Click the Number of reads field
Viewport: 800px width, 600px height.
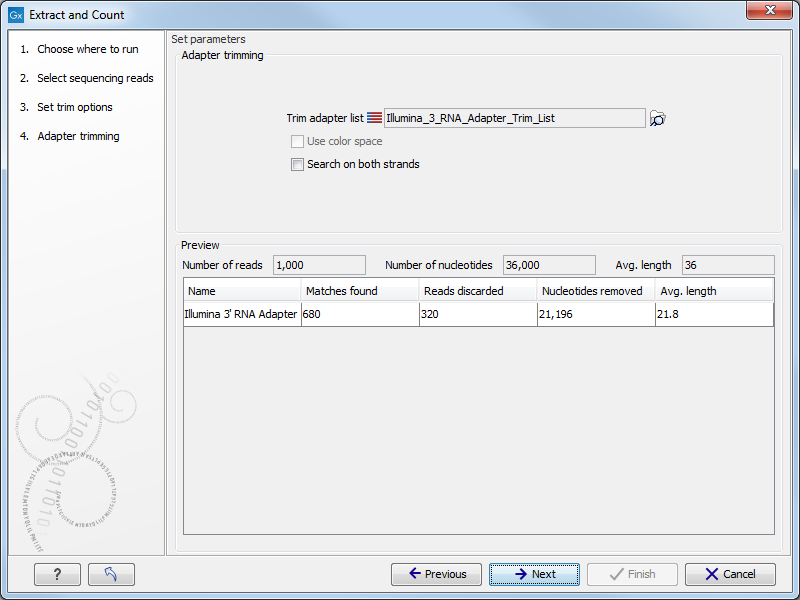click(318, 265)
